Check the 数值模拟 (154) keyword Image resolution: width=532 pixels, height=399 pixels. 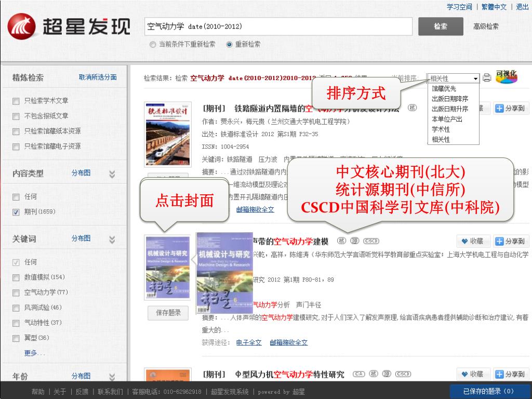coord(16,277)
